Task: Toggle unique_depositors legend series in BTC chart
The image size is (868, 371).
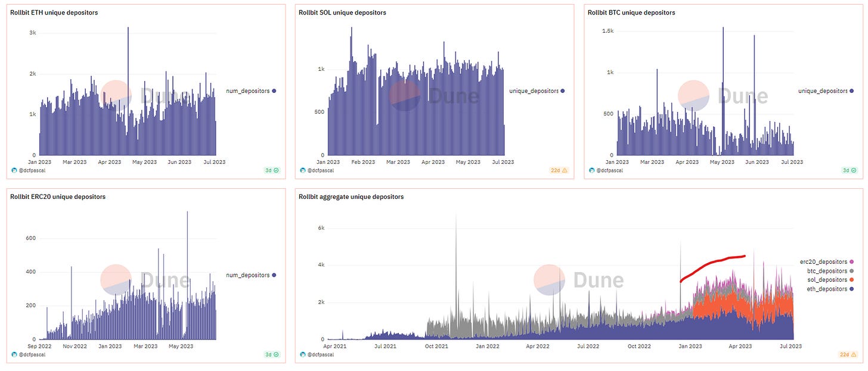Action: coord(826,91)
